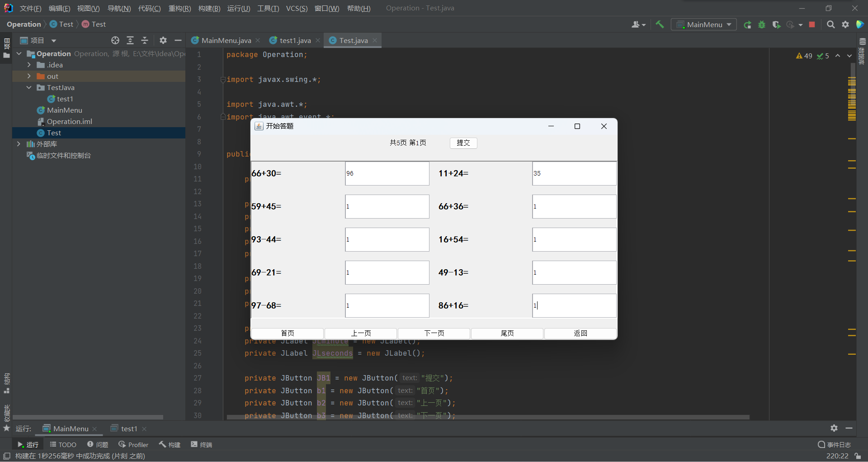
Task: Click the editor horizontal scrollbar
Action: pos(488,417)
